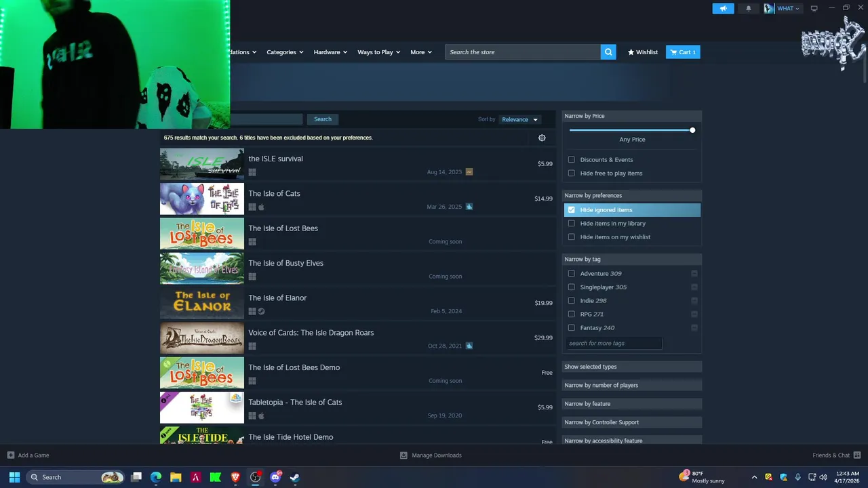Viewport: 868px width, 488px height.
Task: Open OBS Studio from the taskbar
Action: pos(255,477)
